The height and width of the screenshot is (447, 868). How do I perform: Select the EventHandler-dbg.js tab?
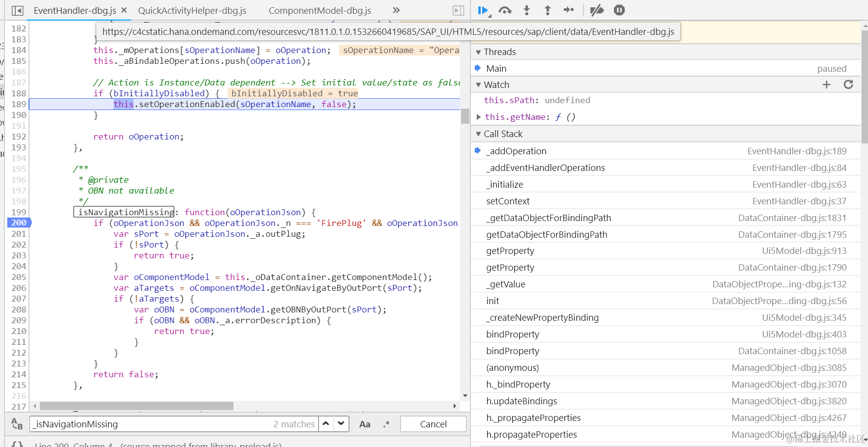click(75, 10)
